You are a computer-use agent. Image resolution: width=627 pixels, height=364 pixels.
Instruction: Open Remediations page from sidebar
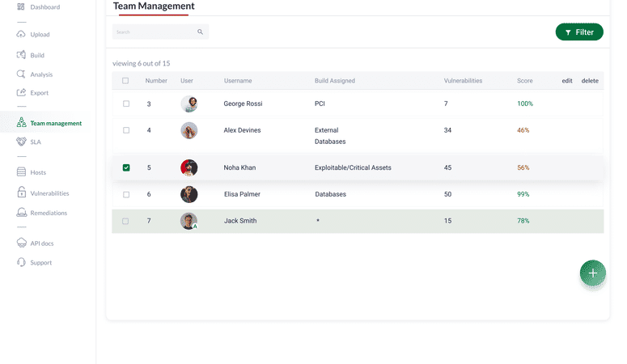(x=49, y=214)
